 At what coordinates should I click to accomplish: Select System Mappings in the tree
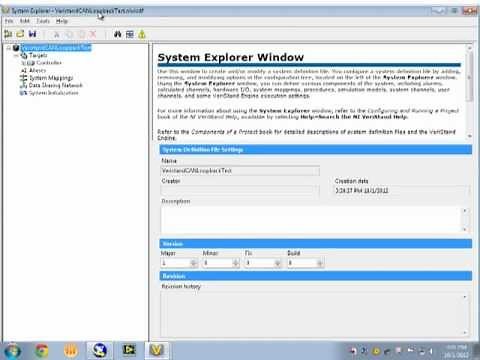coord(51,78)
